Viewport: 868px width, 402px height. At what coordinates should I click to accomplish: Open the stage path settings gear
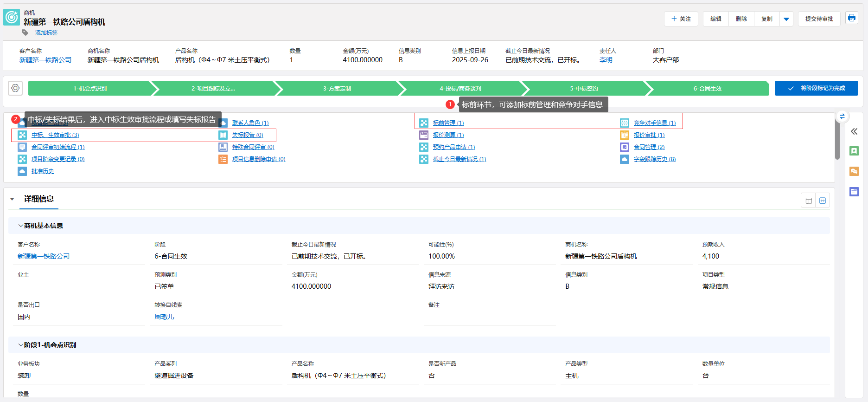point(15,88)
